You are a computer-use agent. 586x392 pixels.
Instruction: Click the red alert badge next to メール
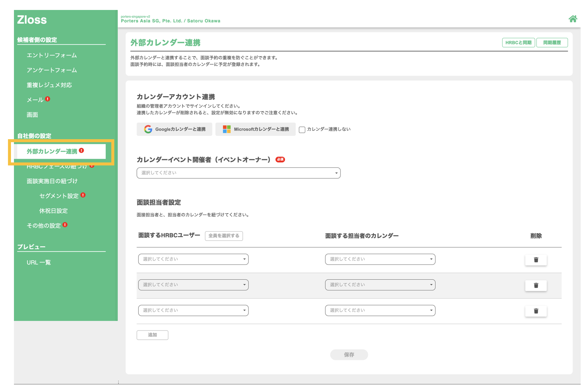tap(47, 99)
